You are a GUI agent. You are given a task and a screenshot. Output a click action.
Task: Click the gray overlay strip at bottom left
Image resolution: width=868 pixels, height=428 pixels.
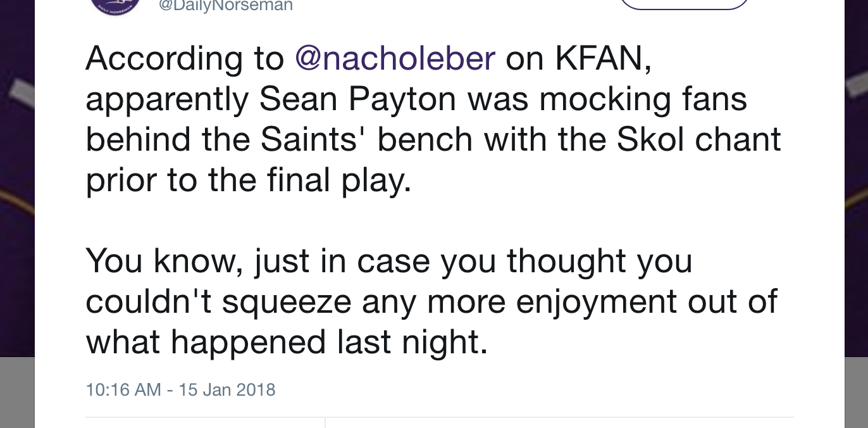coord(17,392)
